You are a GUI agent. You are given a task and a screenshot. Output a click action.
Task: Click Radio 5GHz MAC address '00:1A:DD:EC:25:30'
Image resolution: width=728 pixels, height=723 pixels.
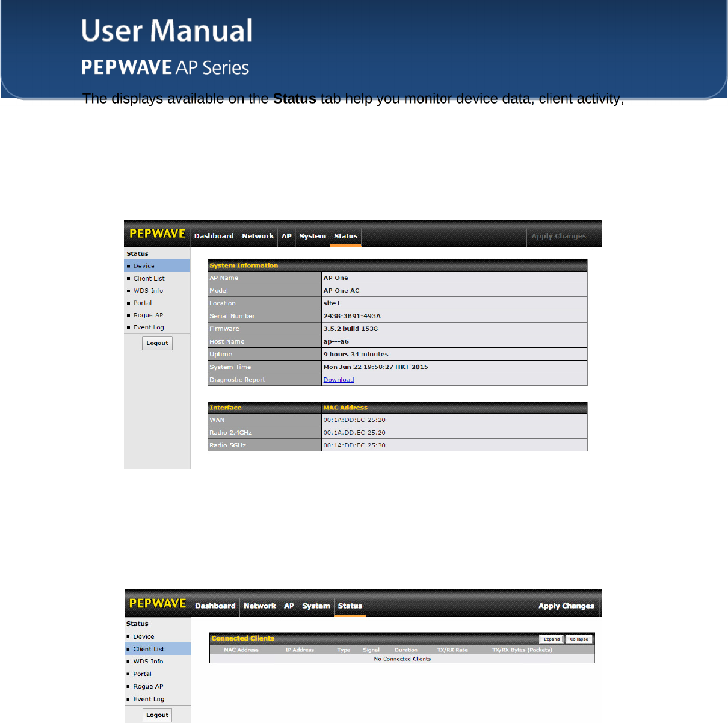coord(354,445)
